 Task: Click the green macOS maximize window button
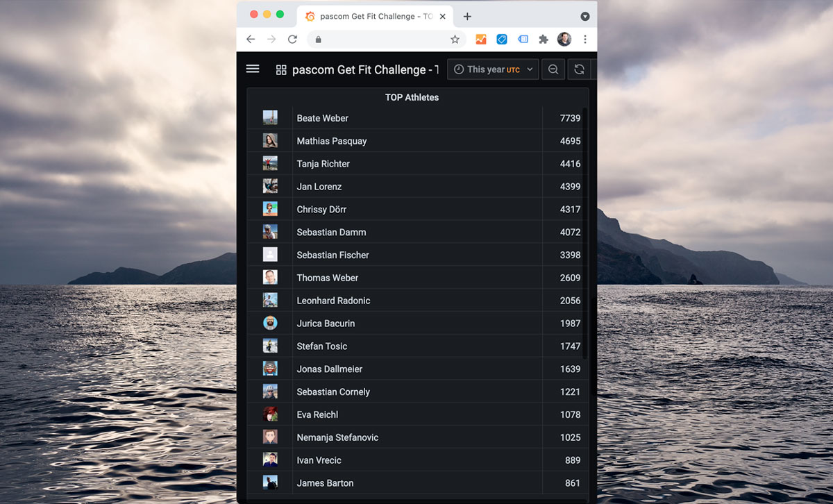[x=280, y=15]
